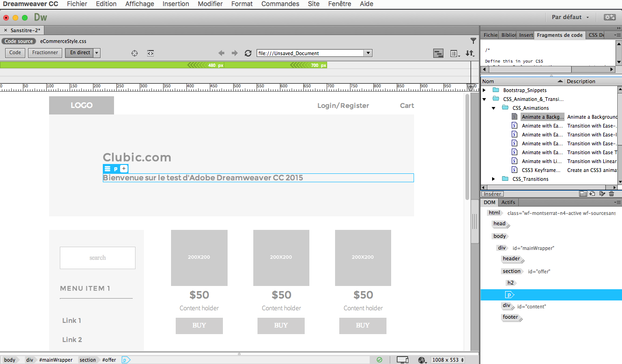The width and height of the screenshot is (622, 364).
Task: Click the ruler scrubber marker at right end
Action: [x=471, y=87]
